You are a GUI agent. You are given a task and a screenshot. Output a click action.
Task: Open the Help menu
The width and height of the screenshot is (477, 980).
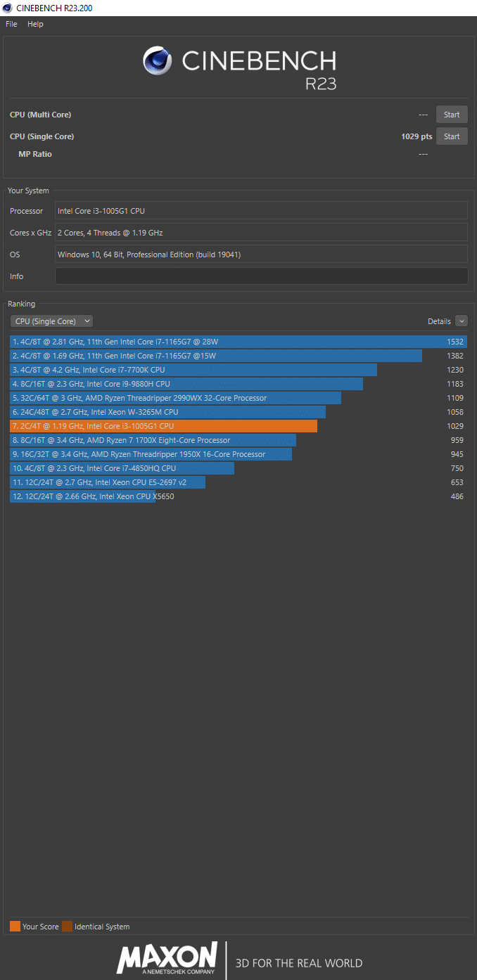(35, 24)
